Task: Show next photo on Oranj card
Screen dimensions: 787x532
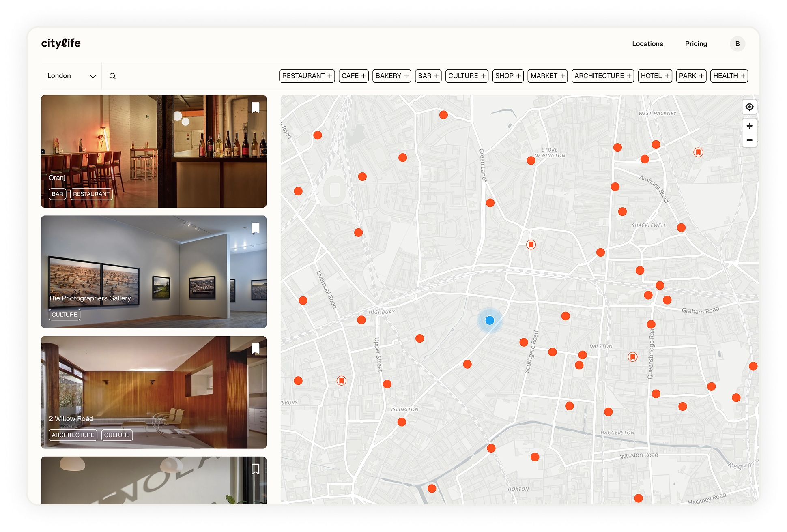Action: (264, 152)
